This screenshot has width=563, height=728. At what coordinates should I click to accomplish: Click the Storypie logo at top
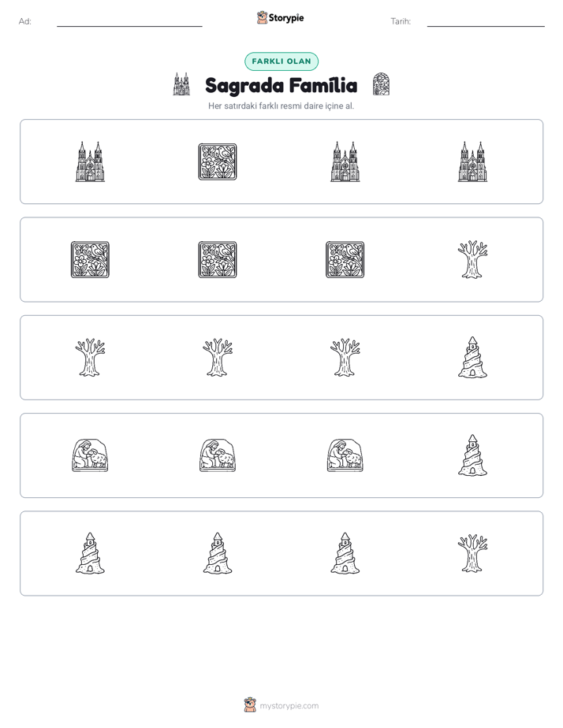tap(280, 17)
